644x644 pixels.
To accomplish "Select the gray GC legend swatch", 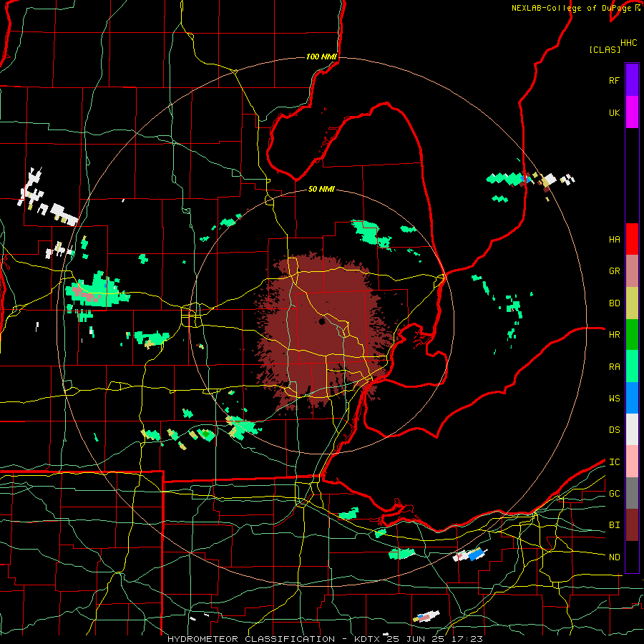I will point(632,493).
